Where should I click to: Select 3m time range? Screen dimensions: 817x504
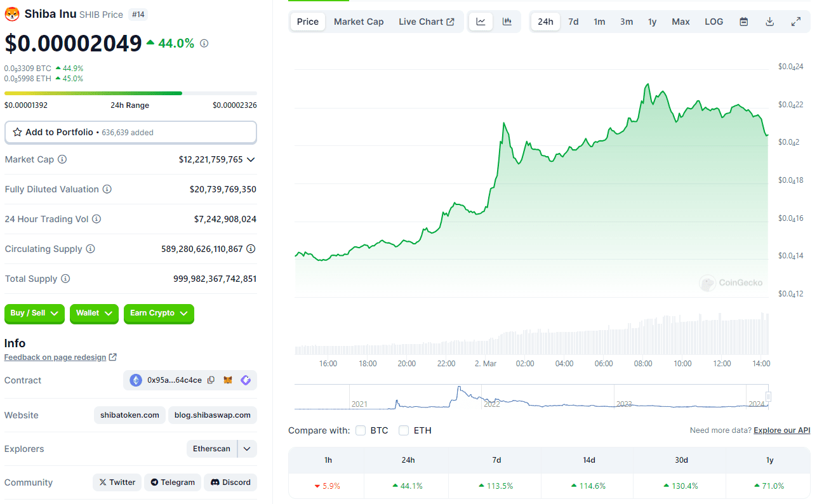(x=627, y=22)
